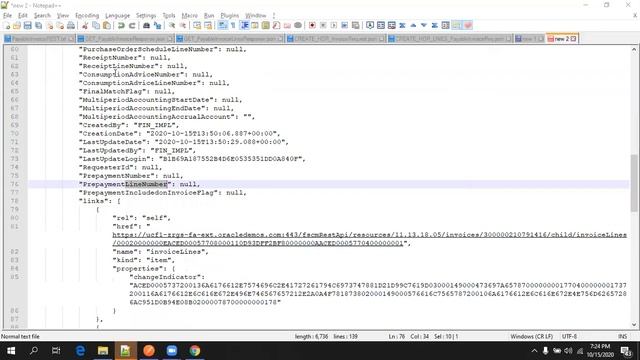This screenshot has width=640, height=360.
Task: Toggle synchronized vertical scrolling icon
Action: 197,25
